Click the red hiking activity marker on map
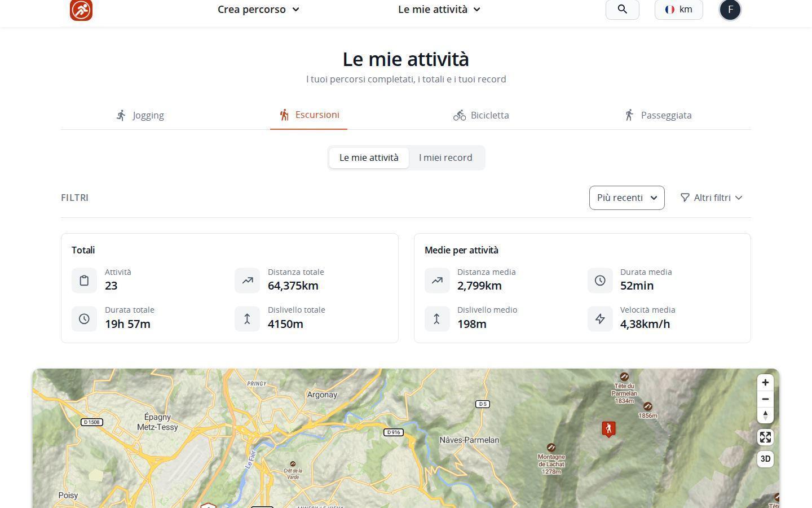Image resolution: width=812 pixels, height=508 pixels. 608,429
